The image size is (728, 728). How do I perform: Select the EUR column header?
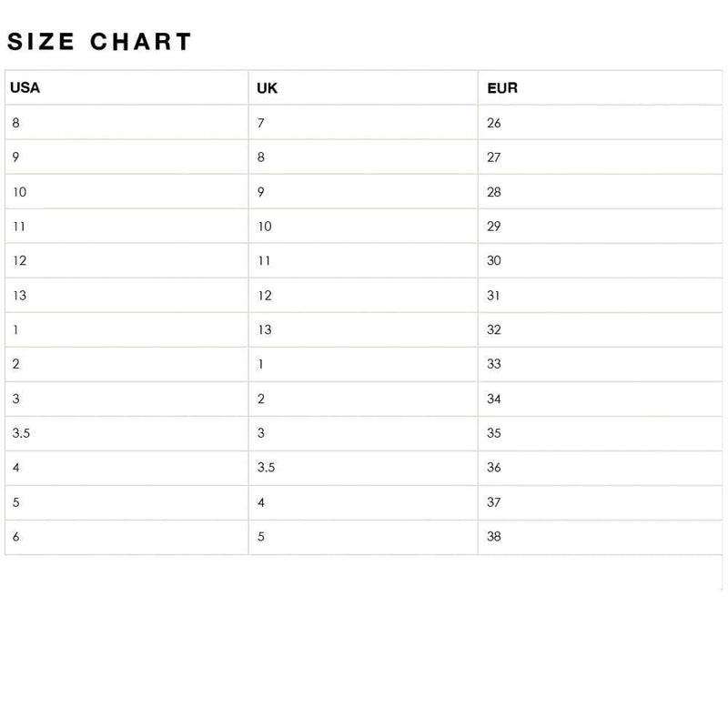point(502,88)
